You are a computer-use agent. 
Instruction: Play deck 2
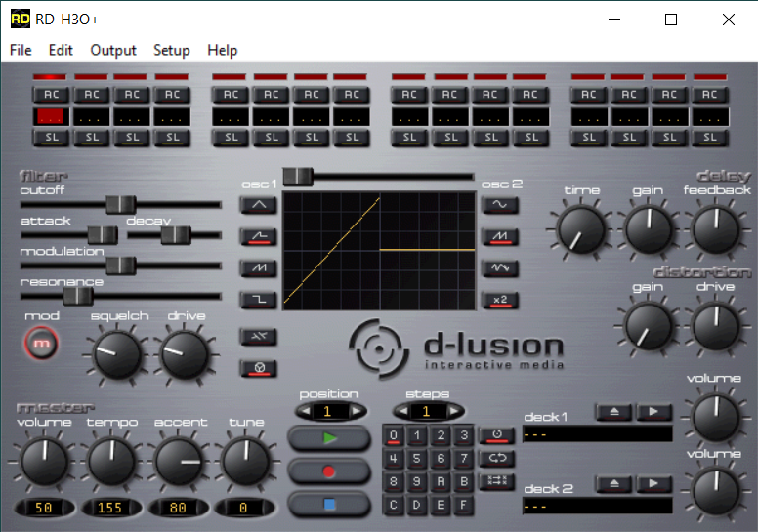[x=653, y=483]
